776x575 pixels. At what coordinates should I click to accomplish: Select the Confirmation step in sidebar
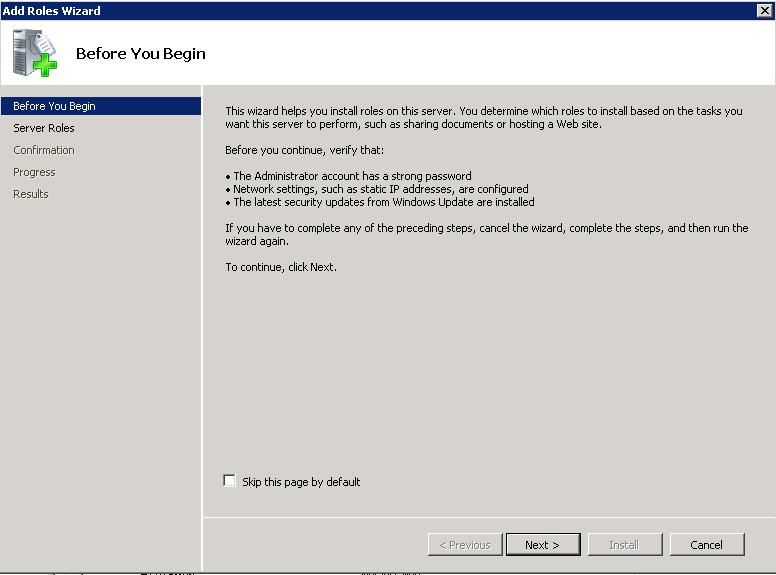tap(44, 150)
